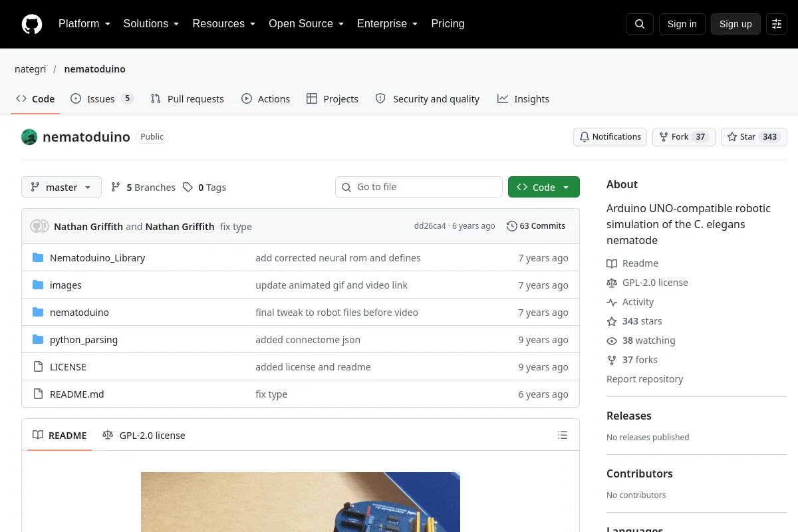Open the nategri owner link
The image size is (798, 532).
point(31,69)
